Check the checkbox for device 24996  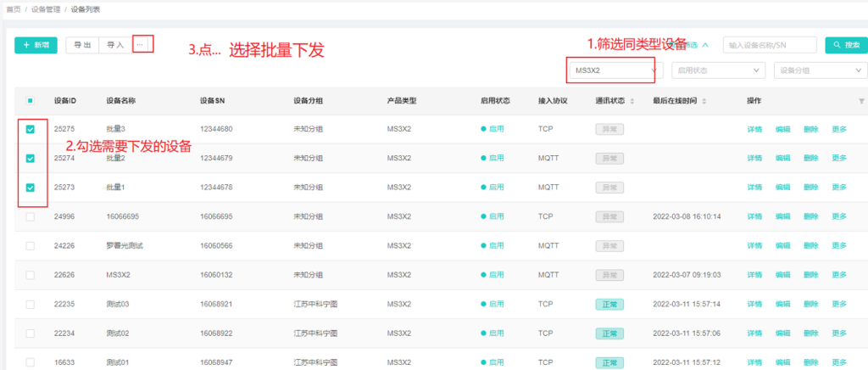(31, 216)
